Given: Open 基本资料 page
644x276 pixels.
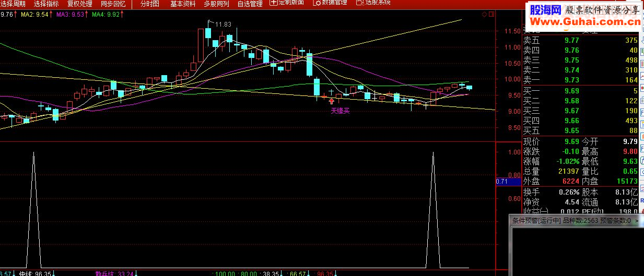Looking at the screenshot, I should point(183,3).
